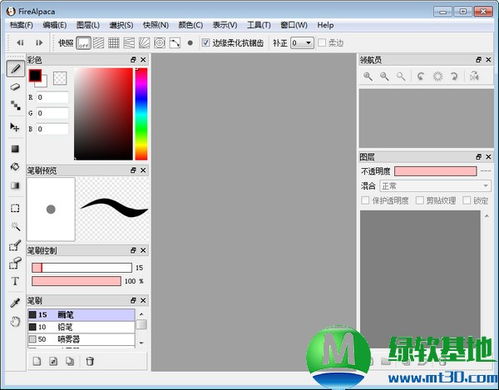This screenshot has width=499, height=390.
Task: Click the G value input field
Action: click(x=52, y=113)
